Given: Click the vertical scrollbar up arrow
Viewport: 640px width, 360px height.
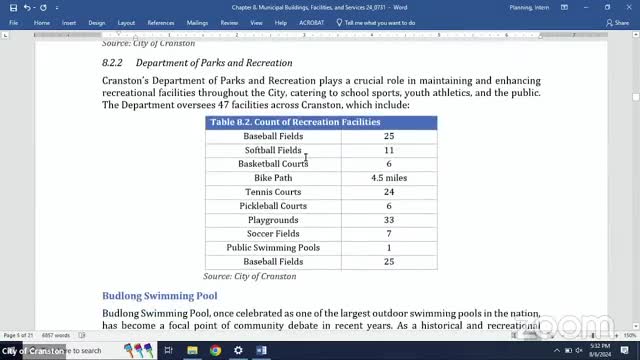Looking at the screenshot, I should pos(636,35).
